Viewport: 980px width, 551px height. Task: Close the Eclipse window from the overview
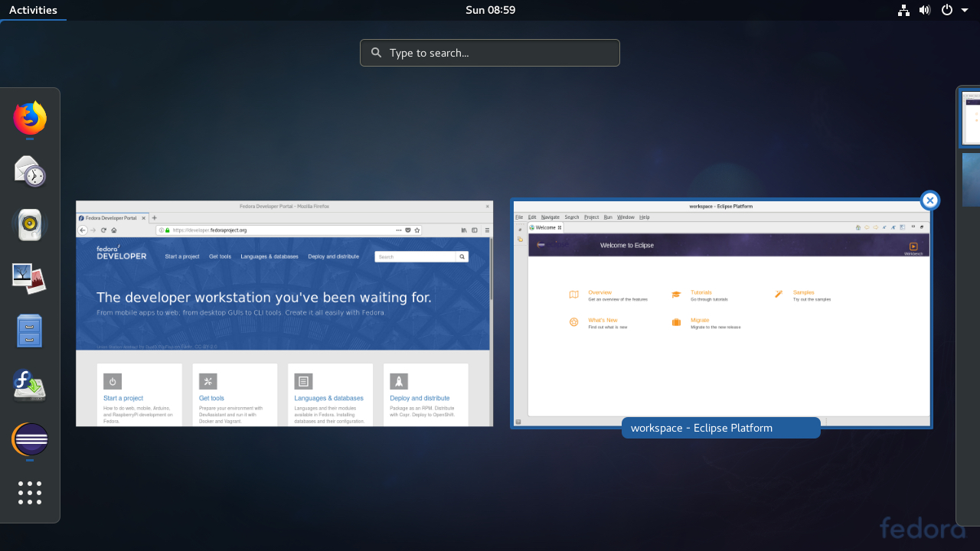click(929, 201)
